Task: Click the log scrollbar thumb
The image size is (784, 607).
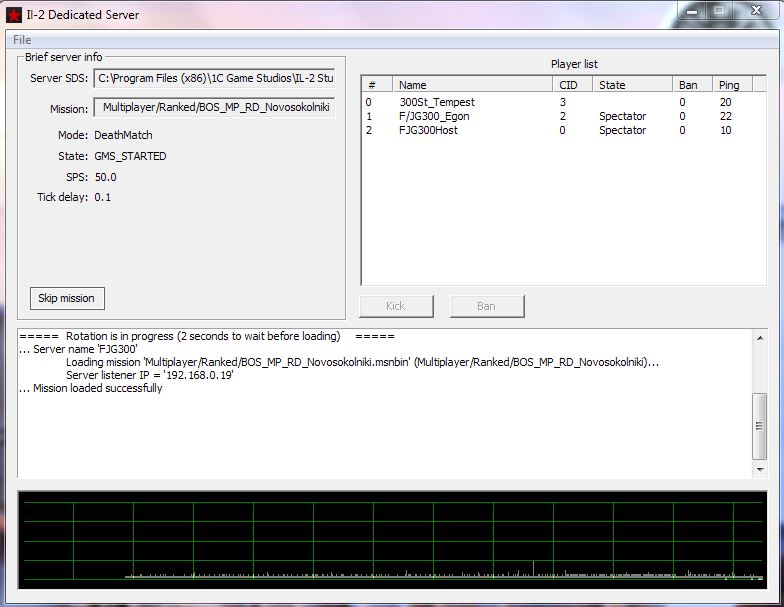Action: (x=760, y=426)
